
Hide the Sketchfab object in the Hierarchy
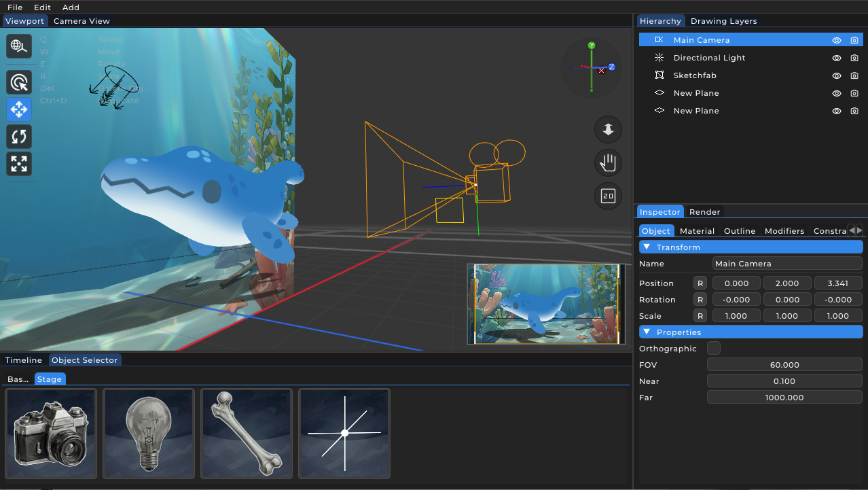(836, 75)
